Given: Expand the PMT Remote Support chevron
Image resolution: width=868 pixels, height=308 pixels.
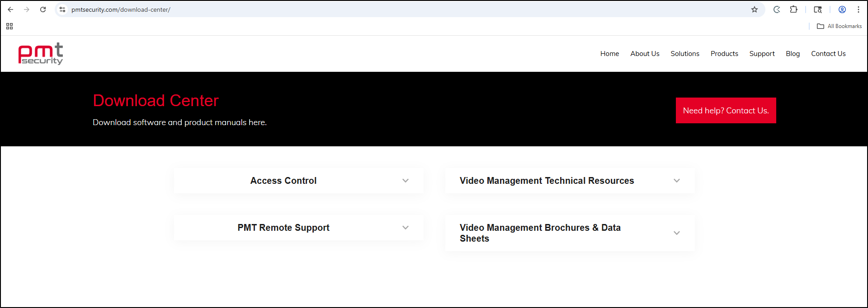Looking at the screenshot, I should 406,228.
